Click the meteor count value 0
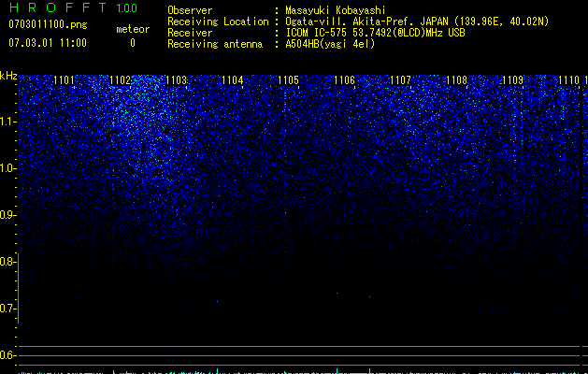 133,43
